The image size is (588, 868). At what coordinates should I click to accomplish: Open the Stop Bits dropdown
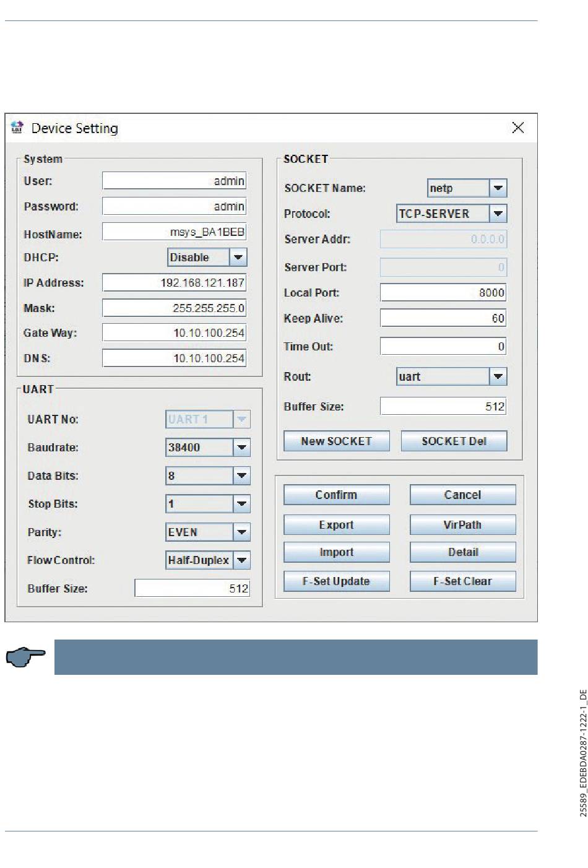click(208, 503)
